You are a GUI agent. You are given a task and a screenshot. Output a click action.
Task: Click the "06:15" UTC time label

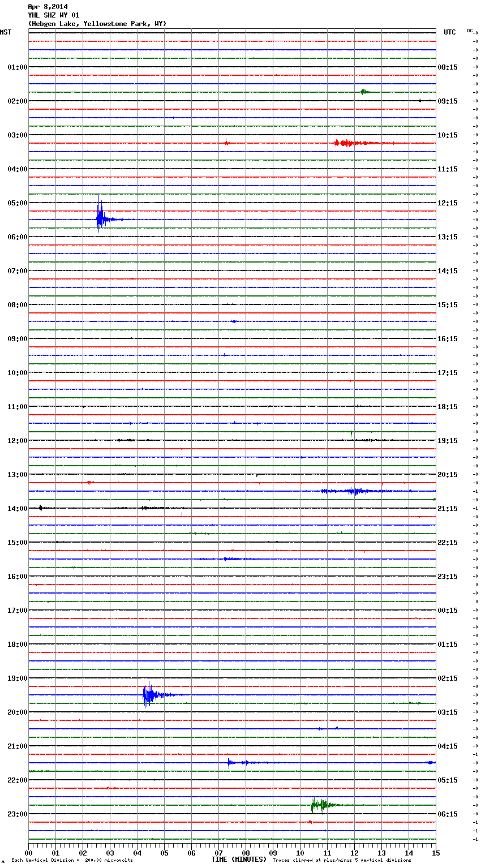click(448, 814)
